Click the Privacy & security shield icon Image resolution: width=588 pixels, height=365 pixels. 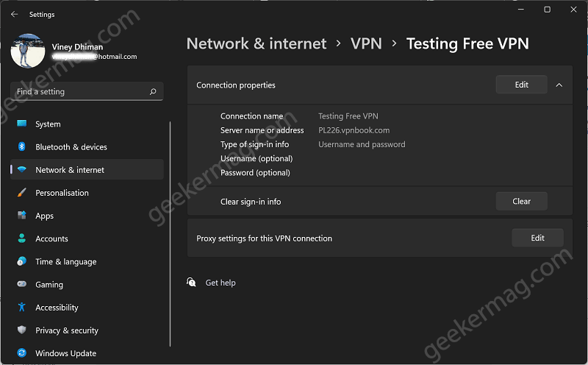(x=22, y=330)
